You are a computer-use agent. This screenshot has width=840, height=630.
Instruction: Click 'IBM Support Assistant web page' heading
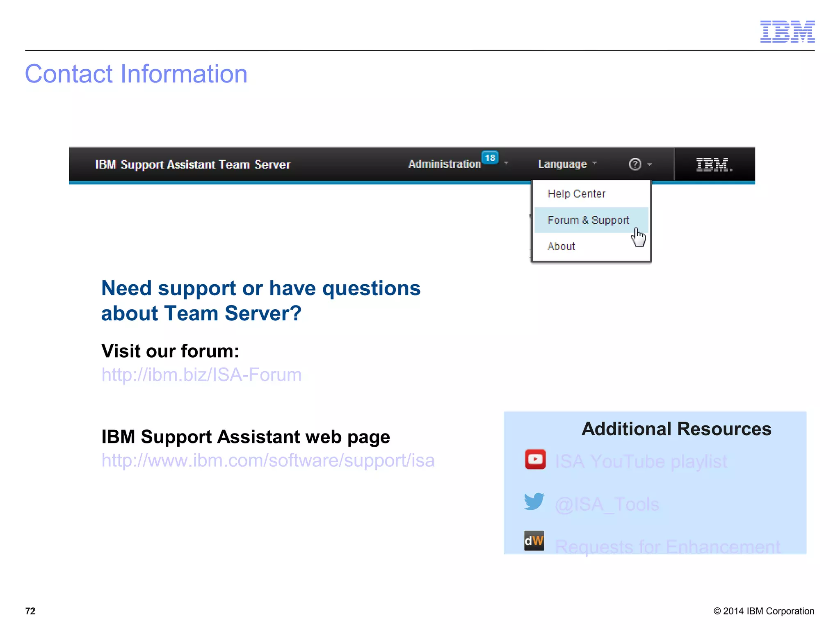(246, 437)
